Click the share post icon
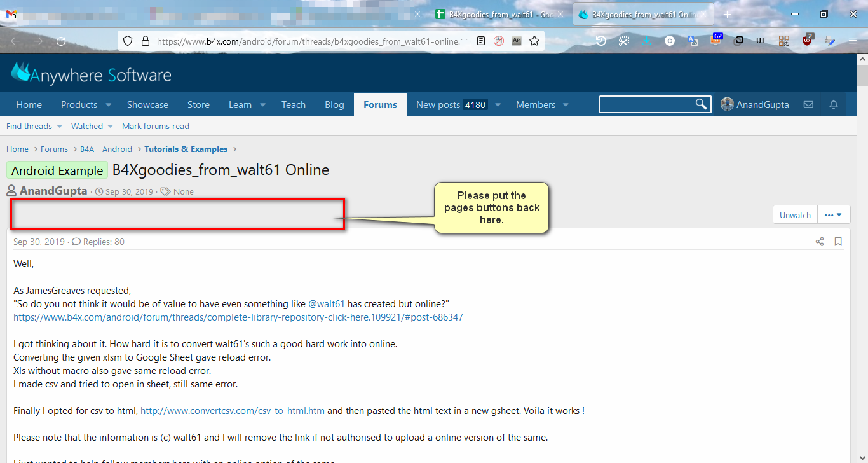The height and width of the screenshot is (463, 868). (820, 242)
